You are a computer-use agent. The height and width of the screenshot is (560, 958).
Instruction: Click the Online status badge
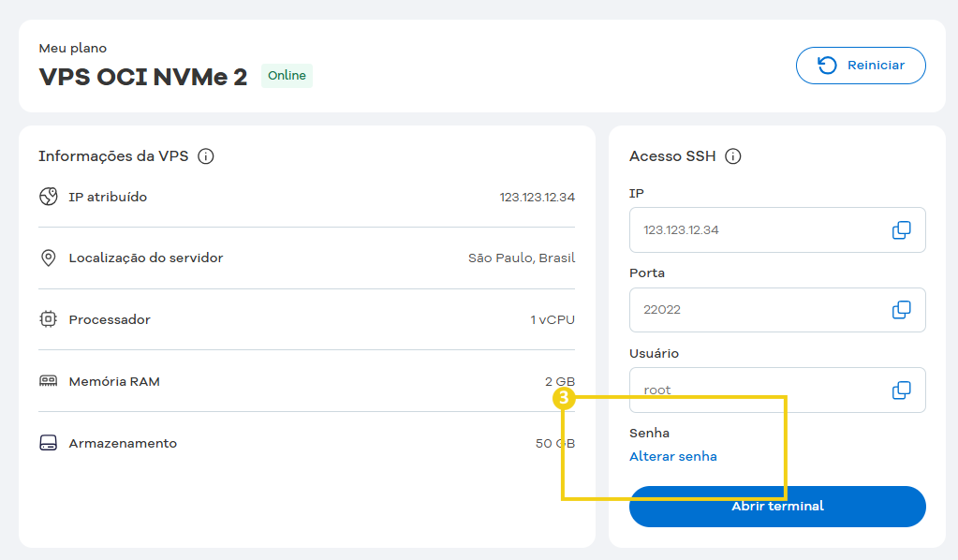tap(286, 75)
